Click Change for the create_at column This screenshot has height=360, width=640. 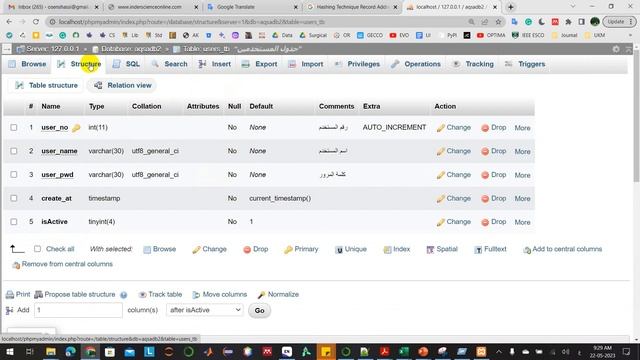(x=453, y=198)
